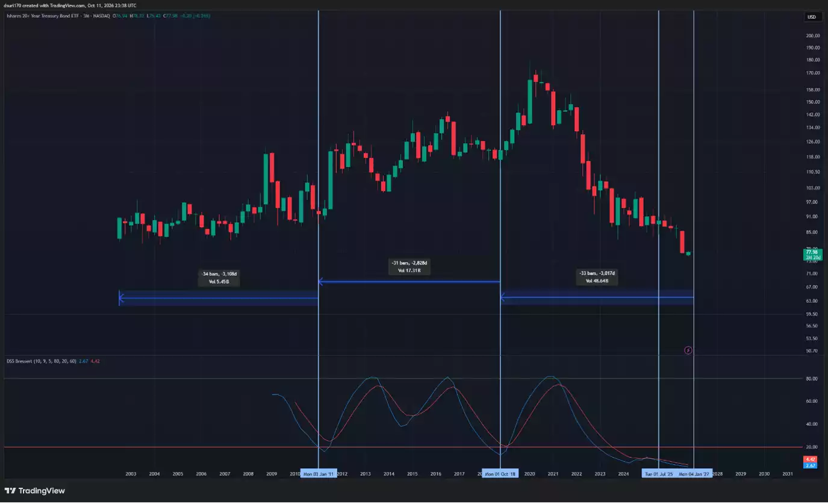Click the 2024 year label on time axis
Viewport: 828px width, 504px height.
click(x=623, y=474)
